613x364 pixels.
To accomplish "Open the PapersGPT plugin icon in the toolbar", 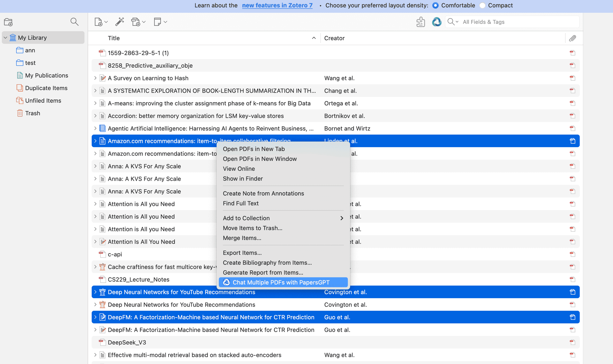I will point(436,22).
